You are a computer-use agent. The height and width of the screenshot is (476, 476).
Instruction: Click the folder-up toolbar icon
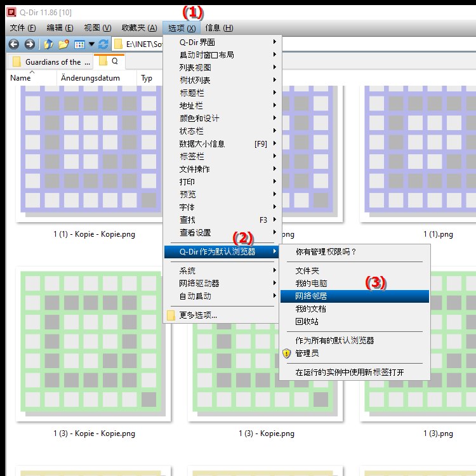(48, 44)
